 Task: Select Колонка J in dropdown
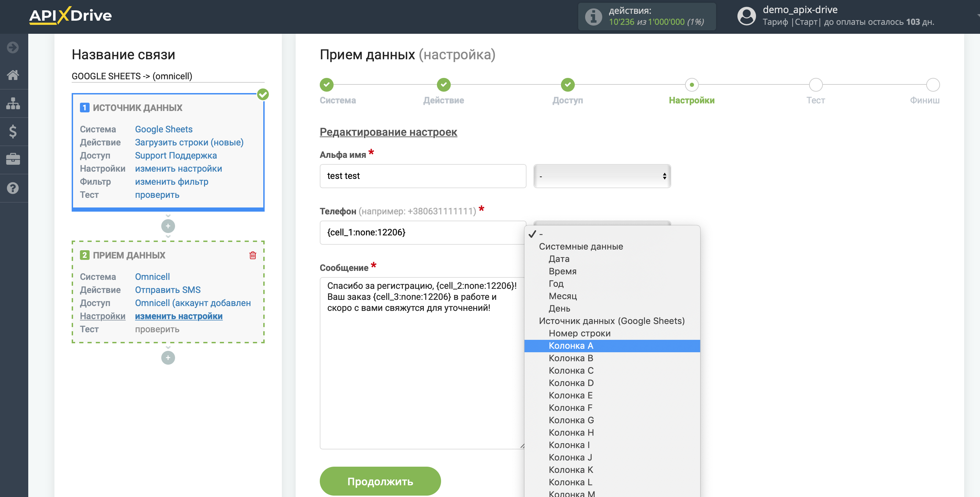612,457
